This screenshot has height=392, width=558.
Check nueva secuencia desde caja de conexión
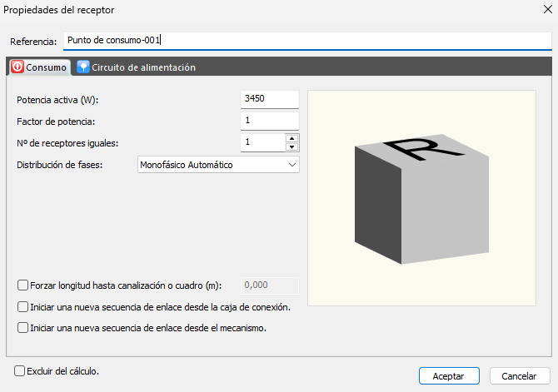[x=22, y=307]
